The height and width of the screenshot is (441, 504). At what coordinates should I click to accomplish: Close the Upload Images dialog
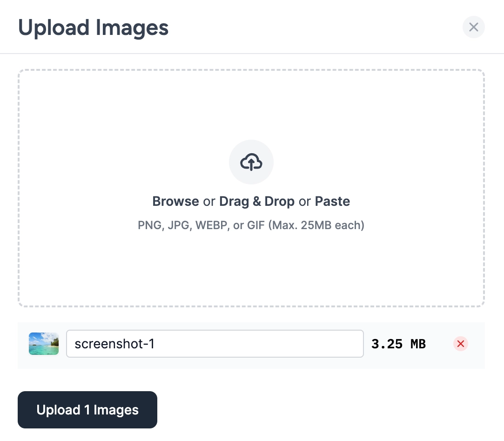pos(473,27)
